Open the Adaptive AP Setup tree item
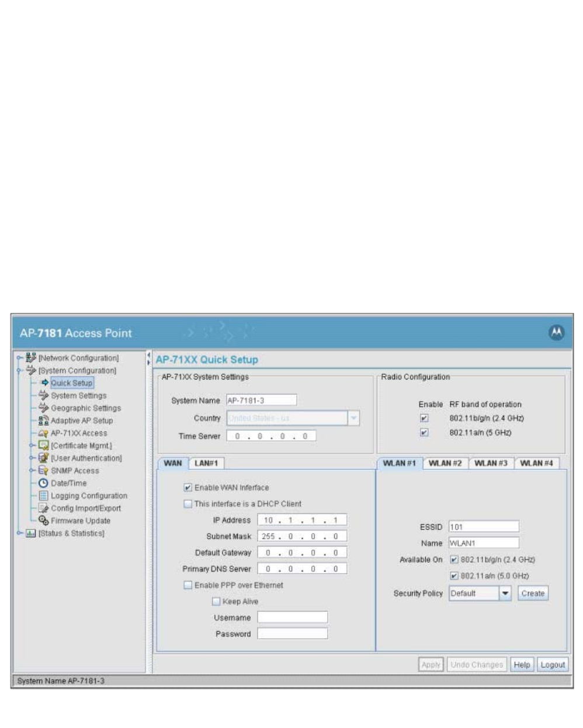This screenshot has height=728, width=583. click(82, 420)
